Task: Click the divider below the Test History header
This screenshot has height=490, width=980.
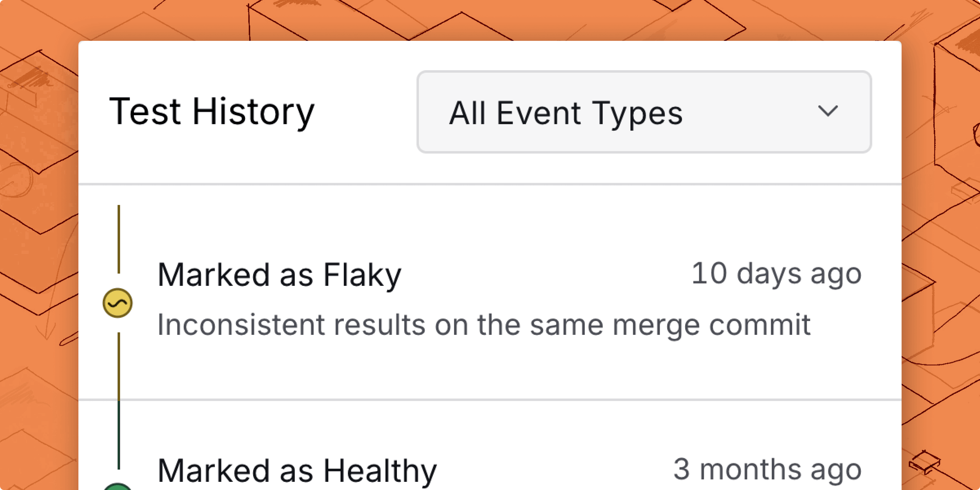Action: tap(490, 184)
